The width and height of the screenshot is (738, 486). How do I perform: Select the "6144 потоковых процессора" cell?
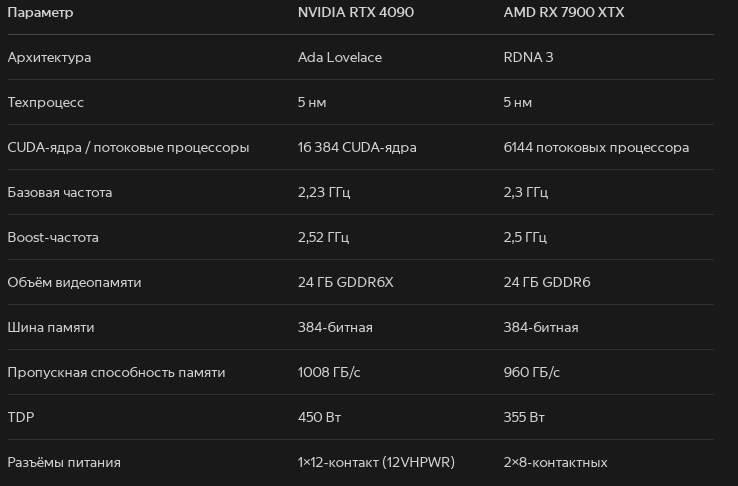tap(596, 147)
